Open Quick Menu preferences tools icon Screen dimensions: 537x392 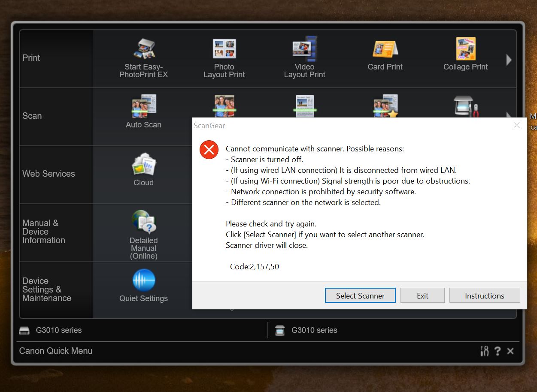pyautogui.click(x=484, y=351)
